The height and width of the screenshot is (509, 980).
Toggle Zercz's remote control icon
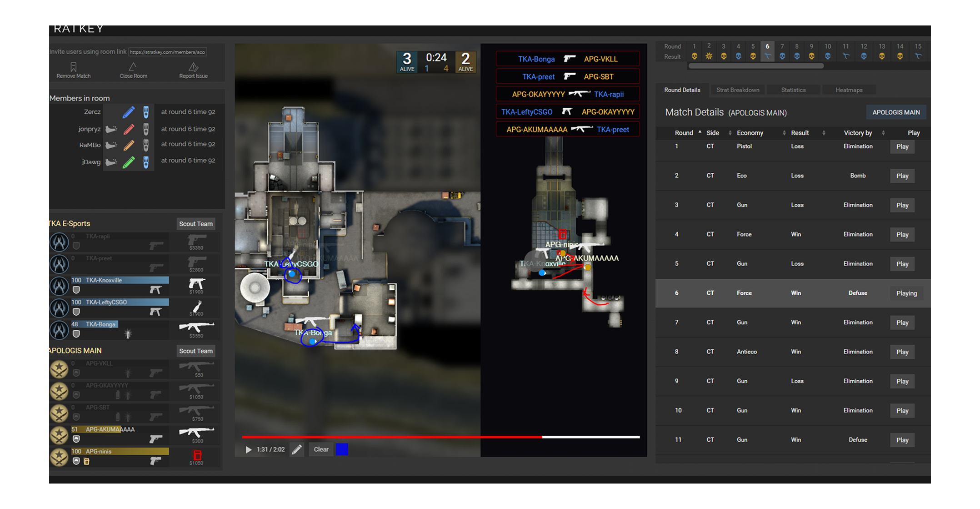point(146,112)
